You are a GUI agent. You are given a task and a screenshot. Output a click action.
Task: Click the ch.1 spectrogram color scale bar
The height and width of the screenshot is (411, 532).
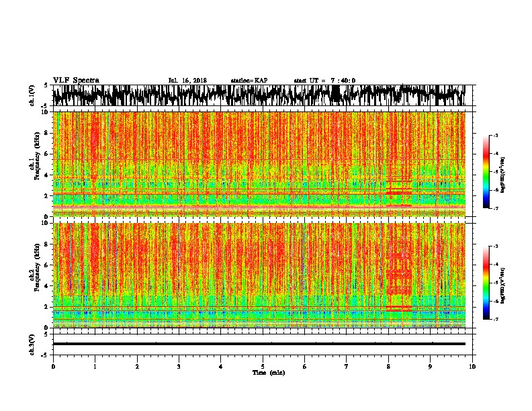tap(486, 172)
